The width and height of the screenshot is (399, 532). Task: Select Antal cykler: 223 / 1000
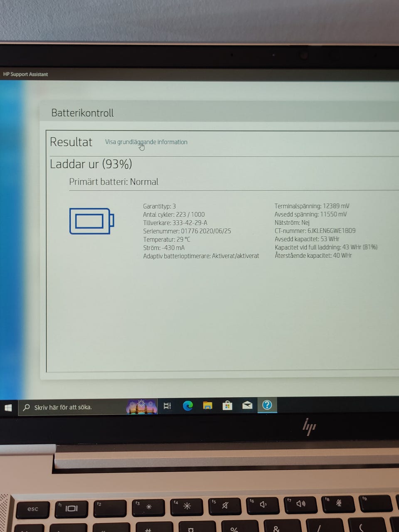(174, 214)
